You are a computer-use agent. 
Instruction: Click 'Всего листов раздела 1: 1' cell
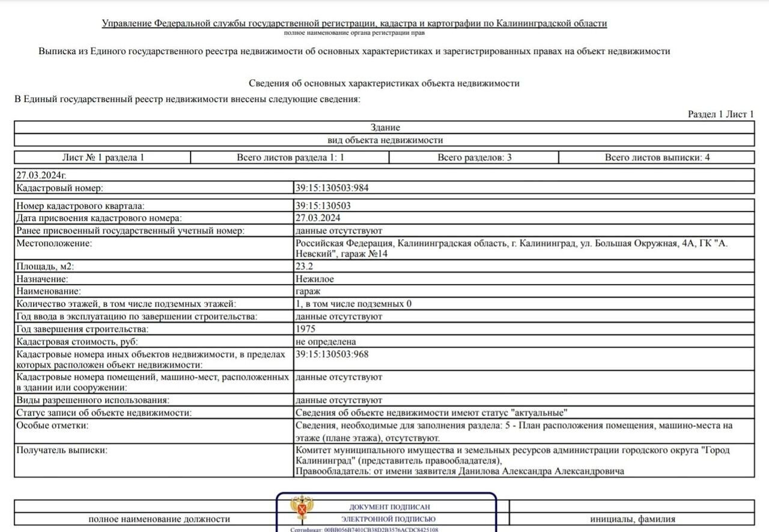coord(290,157)
